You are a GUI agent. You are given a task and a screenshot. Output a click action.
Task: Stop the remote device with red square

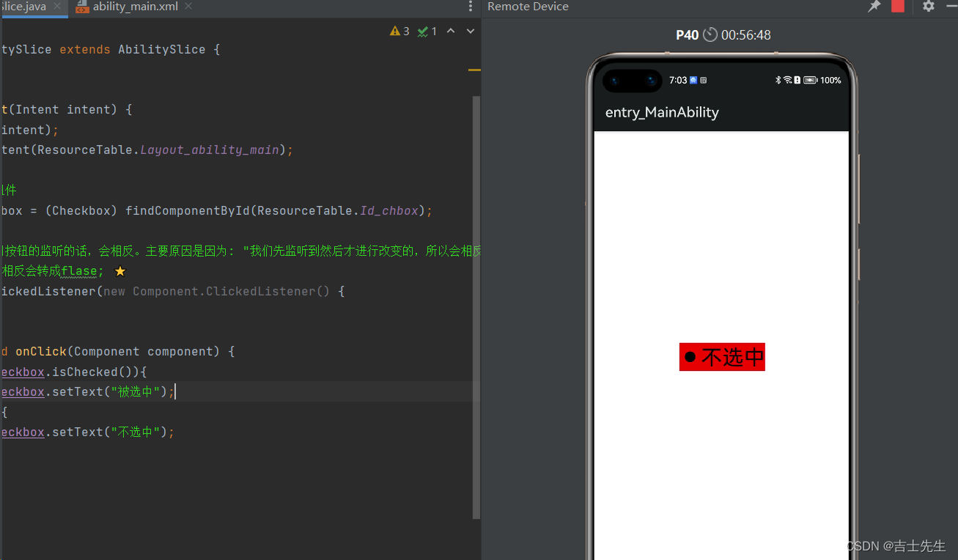(898, 6)
